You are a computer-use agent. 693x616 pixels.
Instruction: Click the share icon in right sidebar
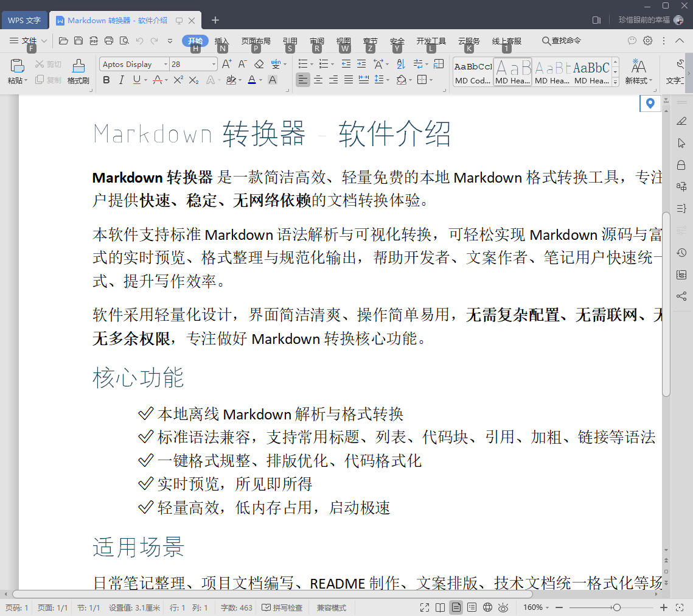pos(681,296)
